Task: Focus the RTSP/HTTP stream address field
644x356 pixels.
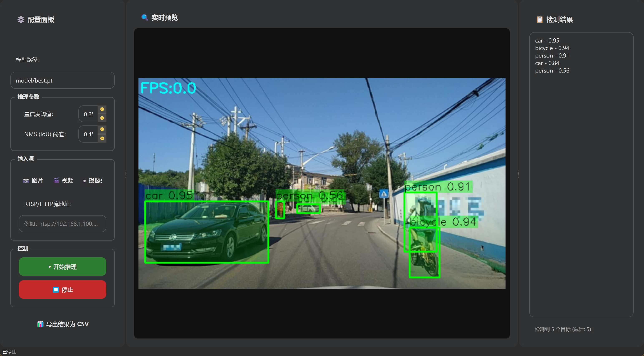Action: pos(63,224)
